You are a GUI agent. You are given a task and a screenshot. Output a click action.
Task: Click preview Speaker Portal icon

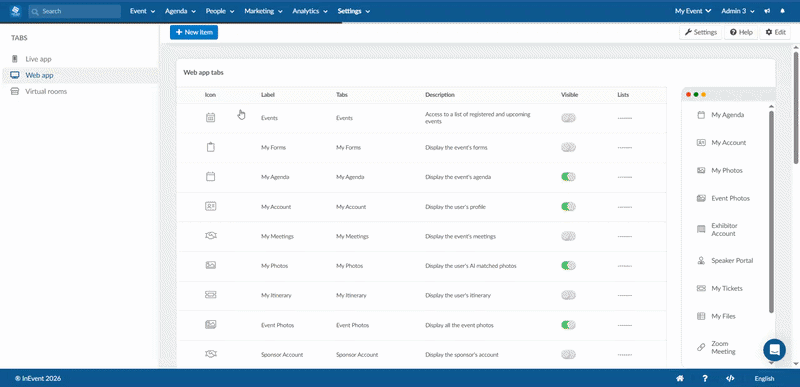tap(701, 261)
